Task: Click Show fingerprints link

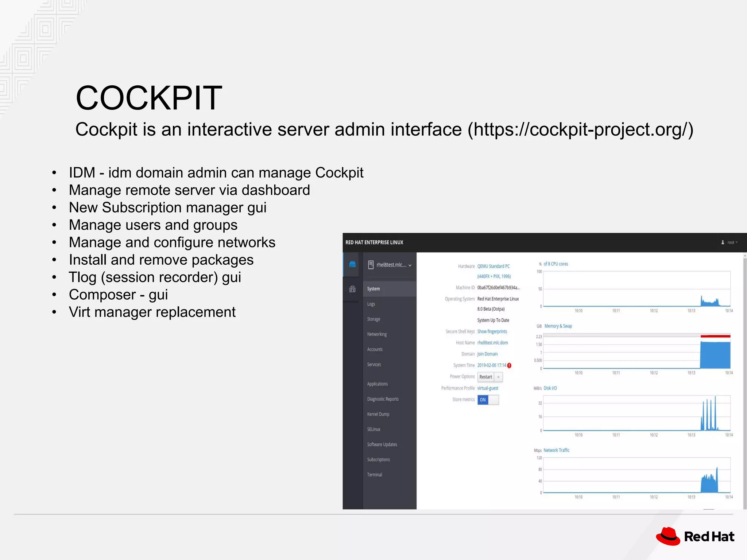Action: click(492, 331)
